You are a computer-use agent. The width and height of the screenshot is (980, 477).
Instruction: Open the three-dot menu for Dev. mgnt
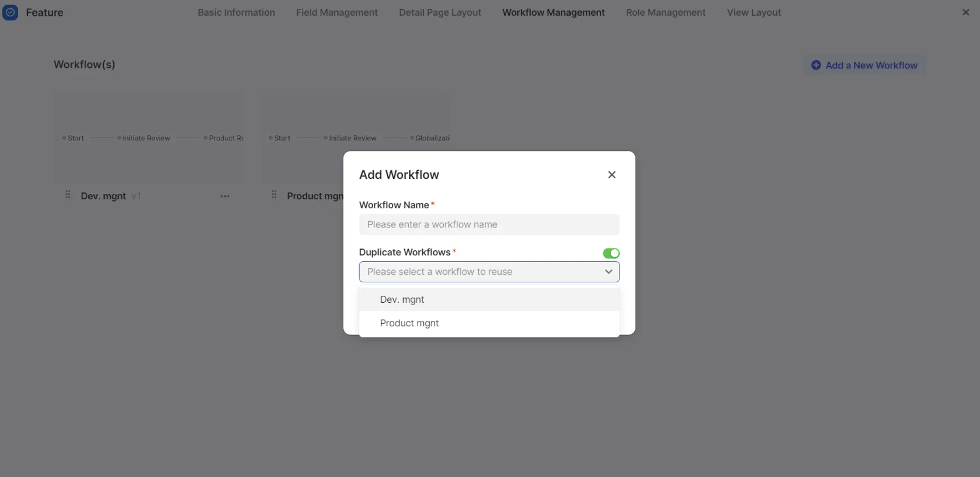[225, 196]
